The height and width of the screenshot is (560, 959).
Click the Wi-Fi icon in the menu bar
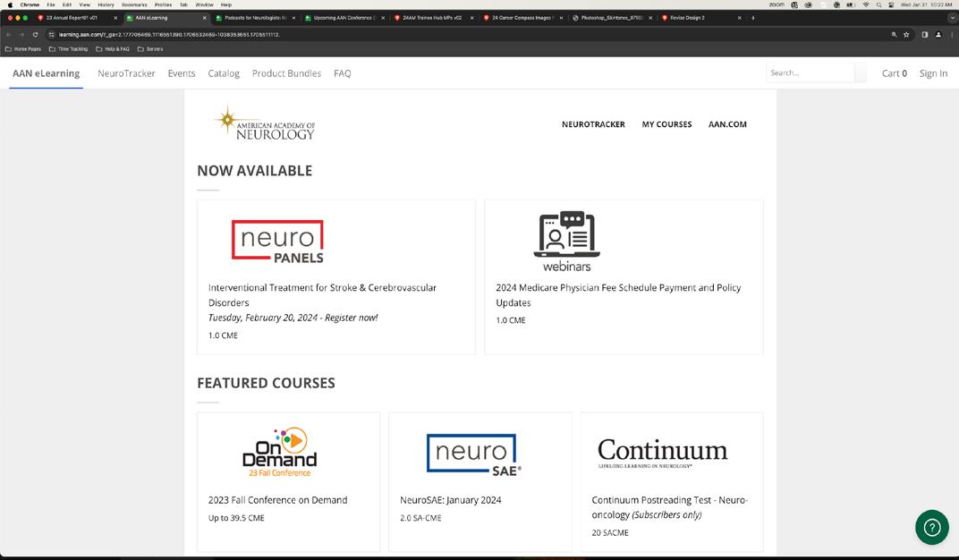click(x=865, y=4)
